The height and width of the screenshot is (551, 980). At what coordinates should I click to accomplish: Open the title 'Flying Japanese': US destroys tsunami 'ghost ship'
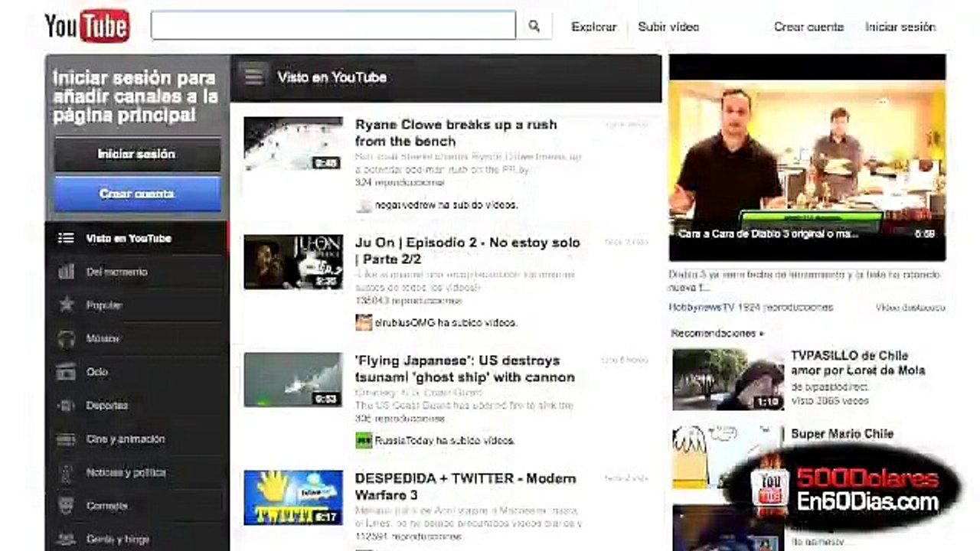pos(465,369)
